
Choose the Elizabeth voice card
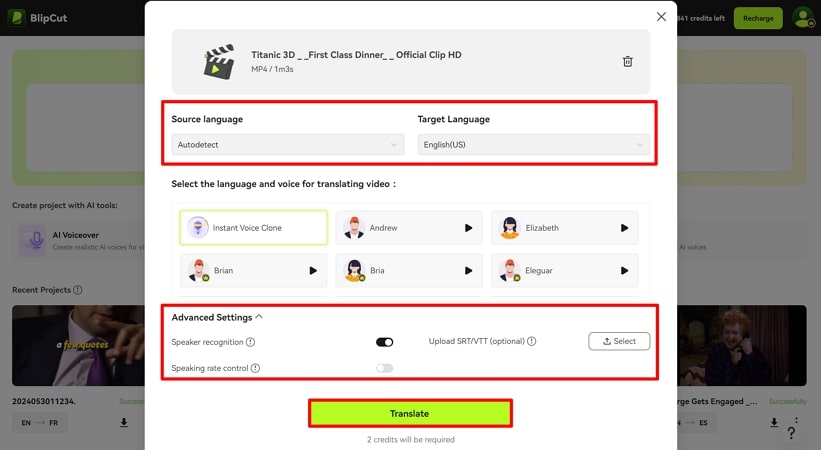(x=564, y=228)
